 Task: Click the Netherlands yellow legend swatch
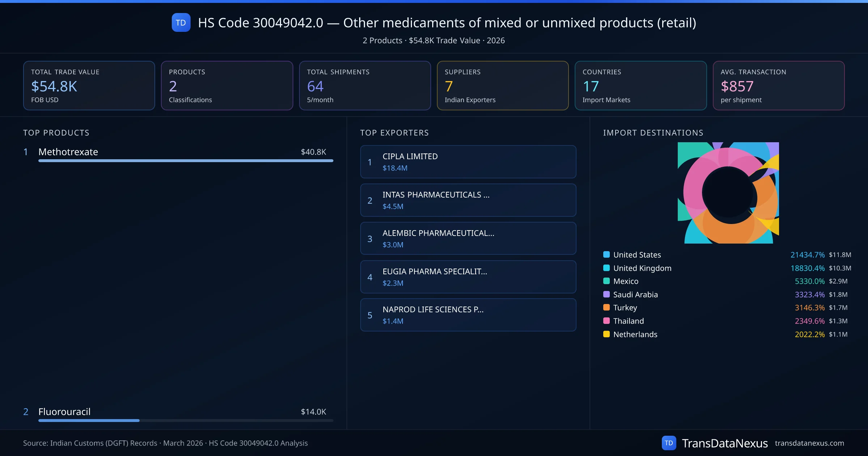pyautogui.click(x=607, y=334)
